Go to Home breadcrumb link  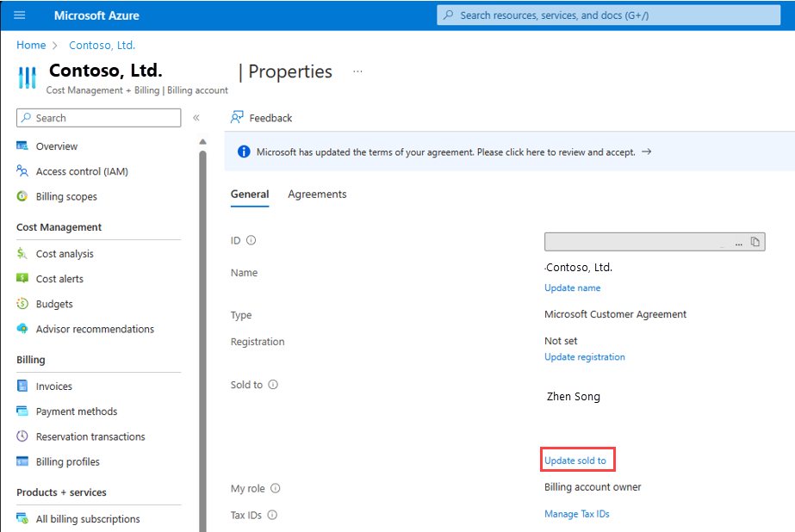(31, 45)
